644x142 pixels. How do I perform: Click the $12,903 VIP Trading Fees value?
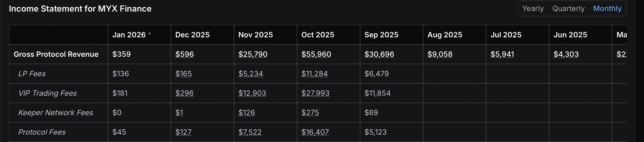(252, 93)
